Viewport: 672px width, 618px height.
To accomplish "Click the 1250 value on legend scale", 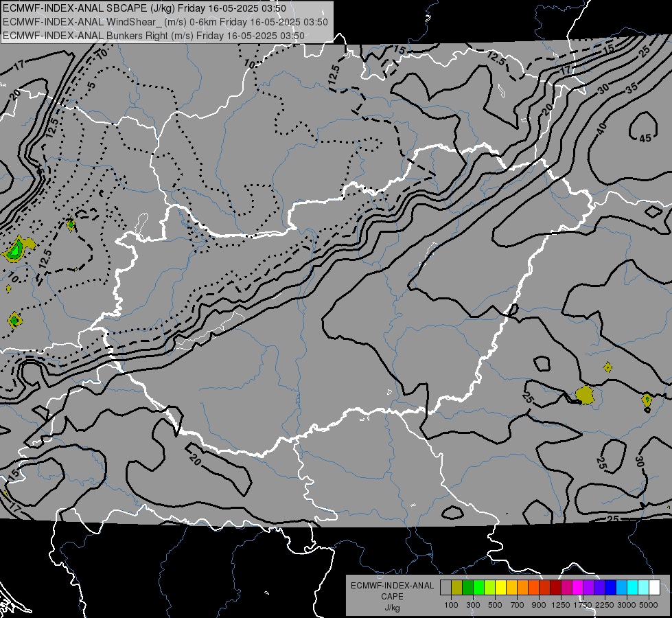I will pyautogui.click(x=561, y=605).
